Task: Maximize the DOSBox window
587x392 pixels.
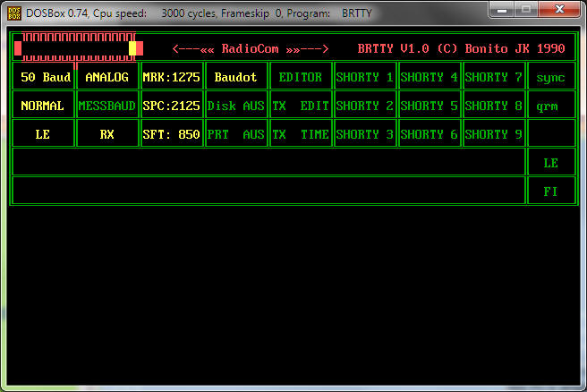Action: tap(526, 9)
